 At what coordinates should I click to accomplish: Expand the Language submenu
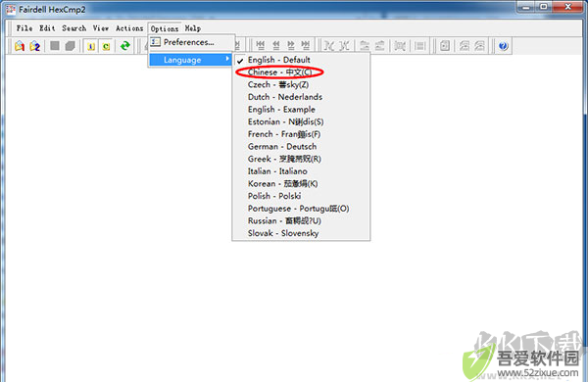click(190, 60)
